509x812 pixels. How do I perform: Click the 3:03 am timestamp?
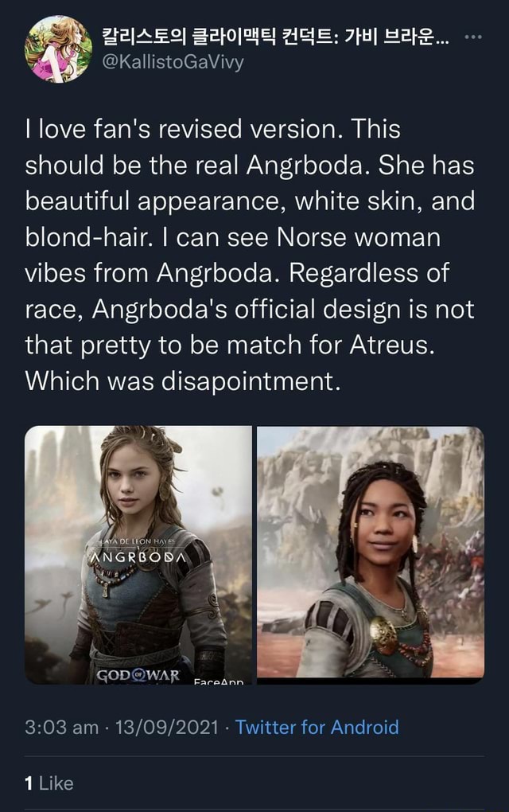tap(61, 727)
